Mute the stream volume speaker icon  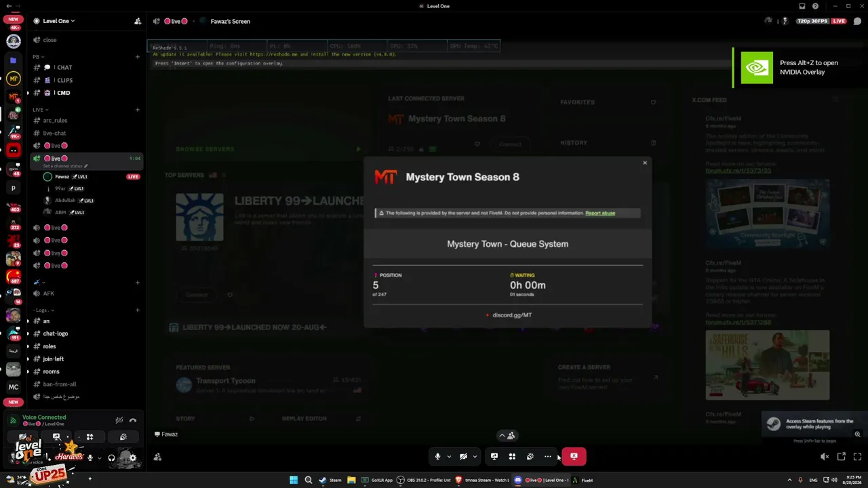[x=825, y=457]
